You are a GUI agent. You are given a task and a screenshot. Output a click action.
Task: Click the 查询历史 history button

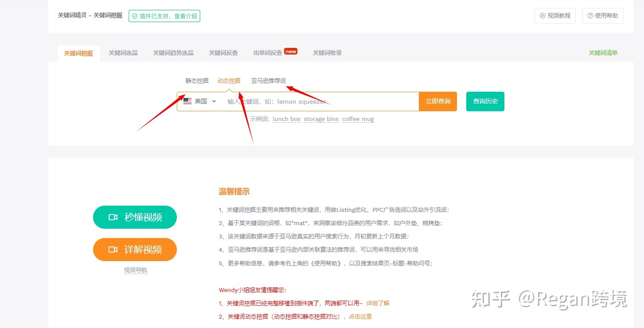point(485,101)
